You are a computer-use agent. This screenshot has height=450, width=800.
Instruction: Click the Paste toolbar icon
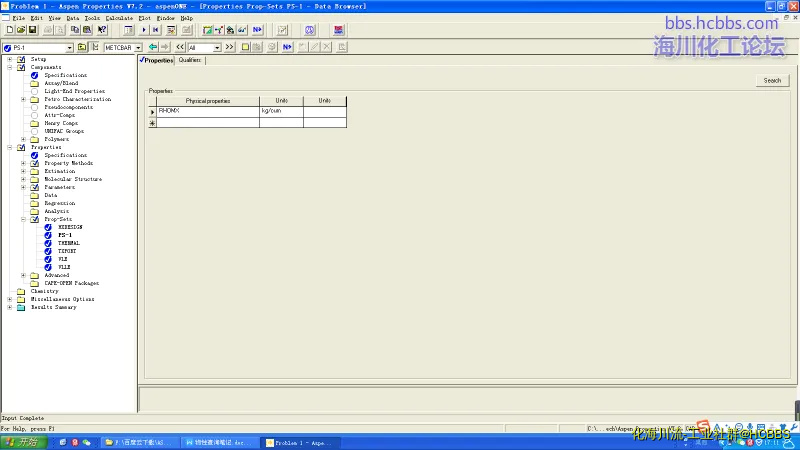[87, 30]
